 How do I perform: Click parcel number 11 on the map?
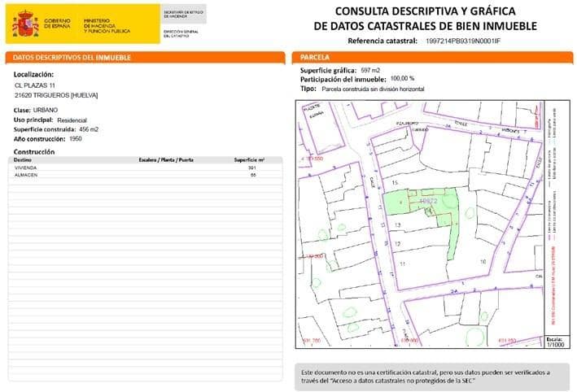tap(401, 264)
